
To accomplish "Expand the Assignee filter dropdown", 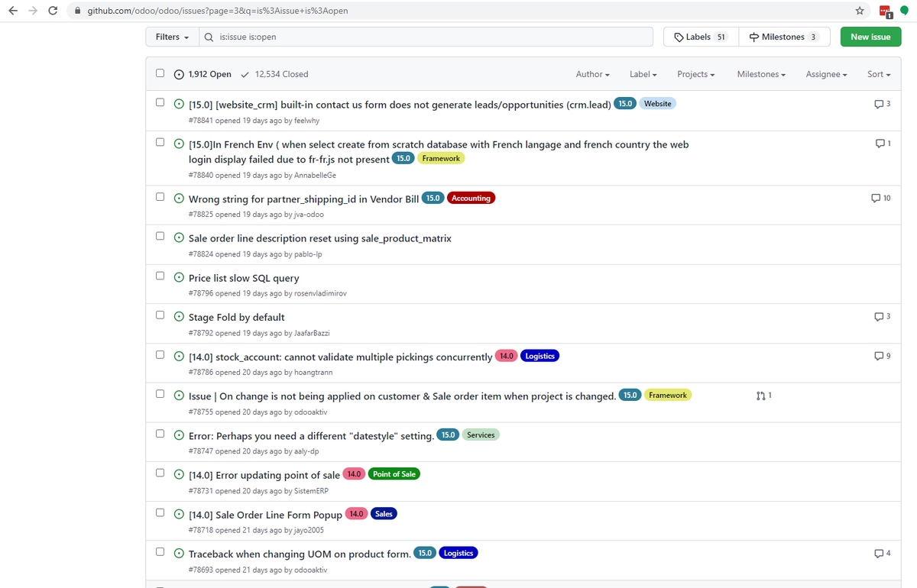I will click(x=827, y=74).
